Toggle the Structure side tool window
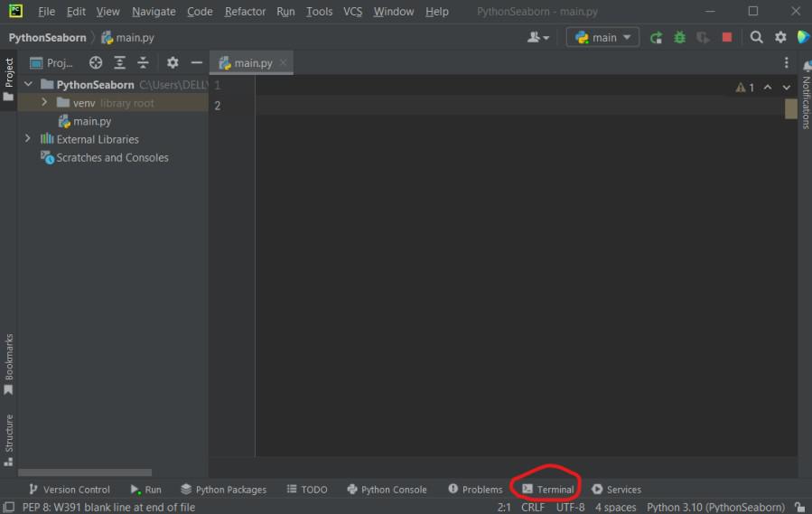This screenshot has width=812, height=514. (x=9, y=439)
